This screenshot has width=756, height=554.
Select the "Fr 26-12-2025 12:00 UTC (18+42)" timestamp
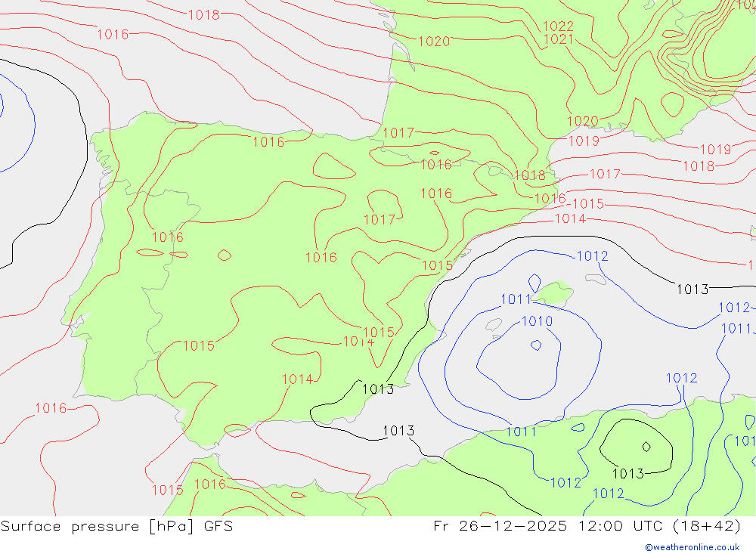tap(587, 526)
